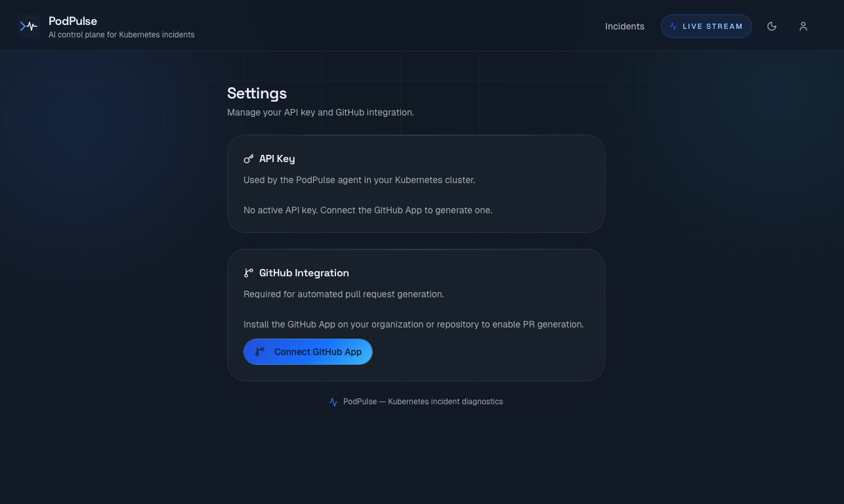The width and height of the screenshot is (844, 504).
Task: Toggle dark mode with the moon icon
Action: click(x=772, y=26)
